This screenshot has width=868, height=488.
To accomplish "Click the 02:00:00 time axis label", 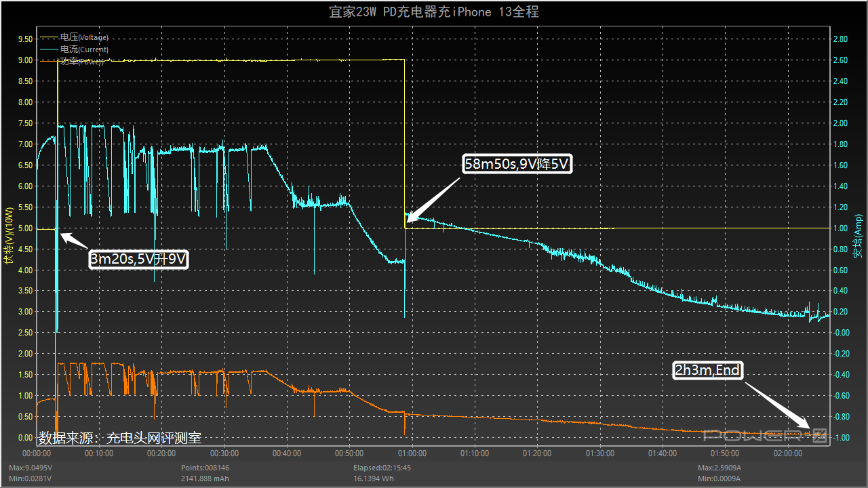I will click(788, 453).
